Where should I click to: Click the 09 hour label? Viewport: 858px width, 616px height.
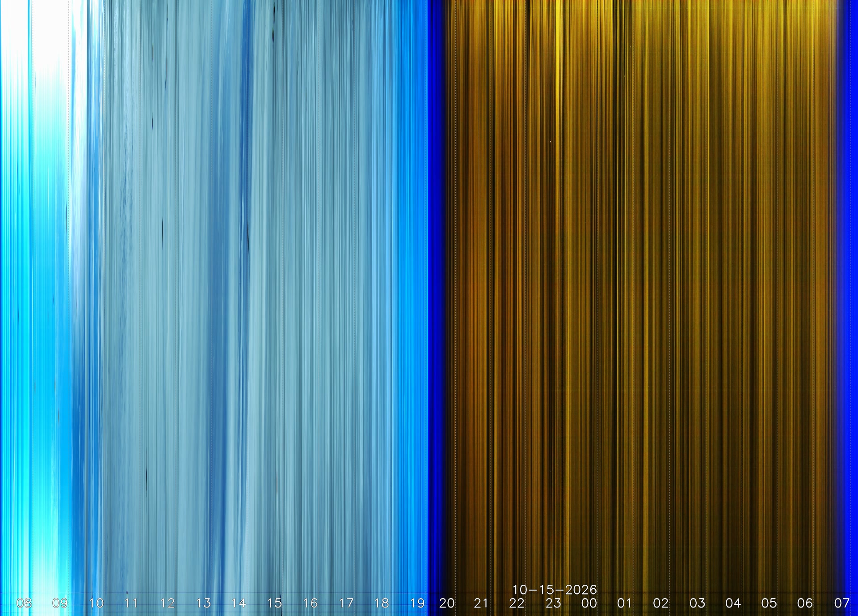pyautogui.click(x=60, y=603)
